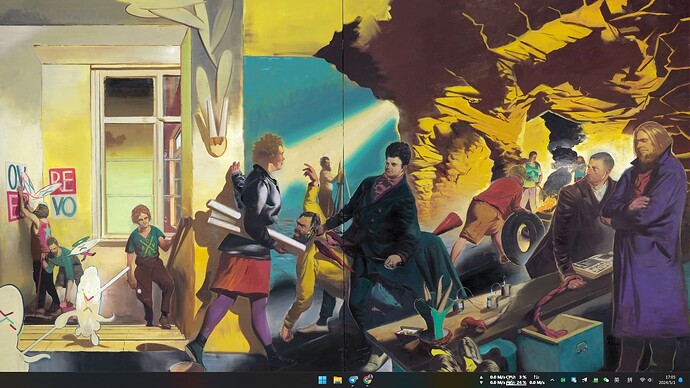Open the paper plane tray icon
This screenshot has height=388, width=690.
click(x=584, y=380)
